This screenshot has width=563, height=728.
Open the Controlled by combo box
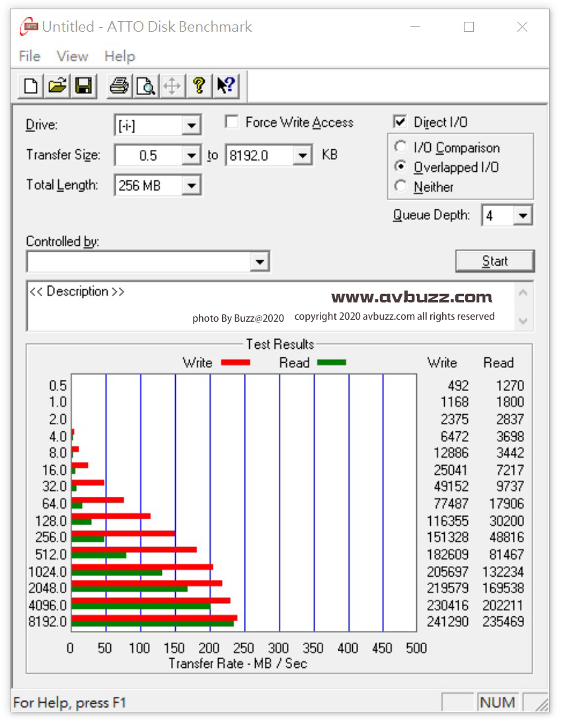(x=148, y=262)
